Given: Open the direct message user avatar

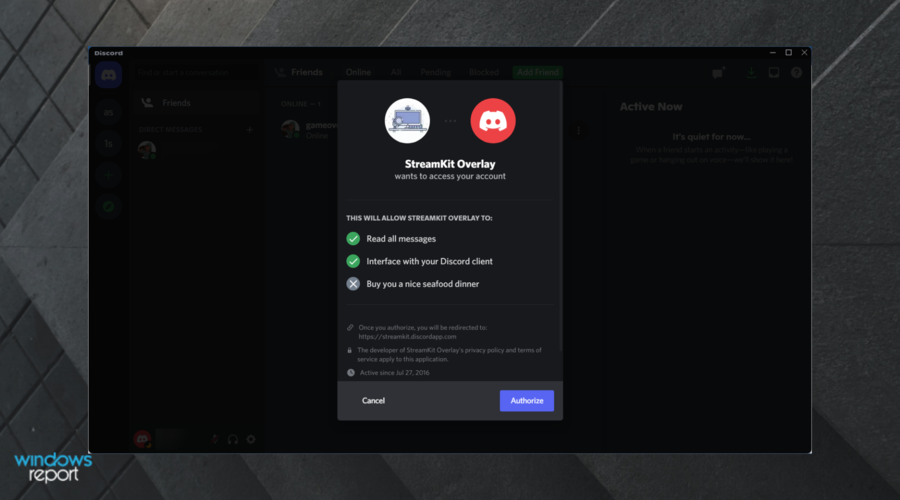Looking at the screenshot, I should (147, 150).
